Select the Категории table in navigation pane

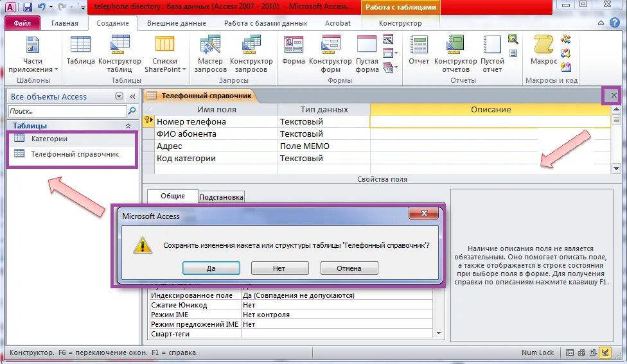click(49, 139)
